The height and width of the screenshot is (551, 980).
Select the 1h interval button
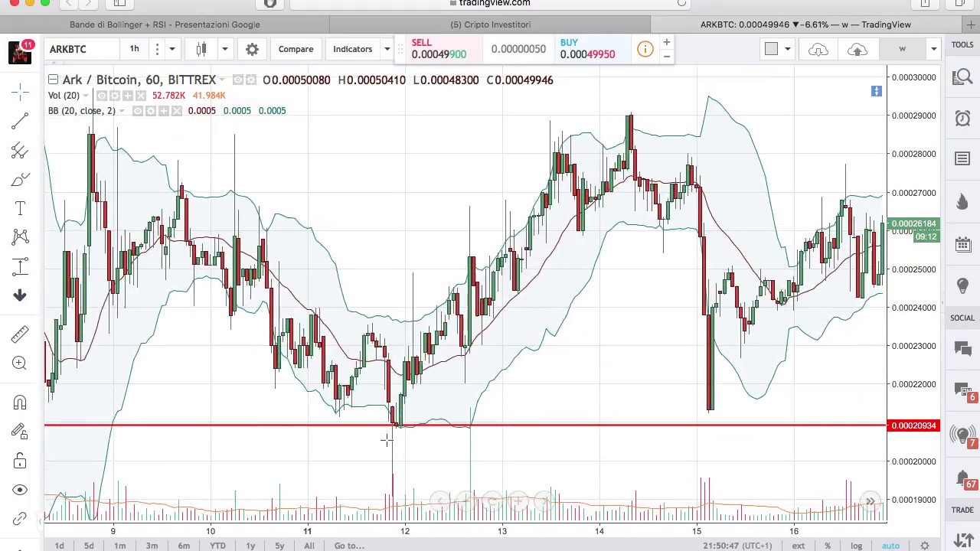coord(135,49)
